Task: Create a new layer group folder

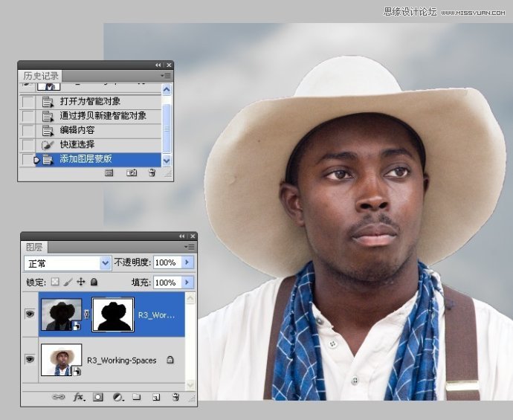Action: coord(137,397)
